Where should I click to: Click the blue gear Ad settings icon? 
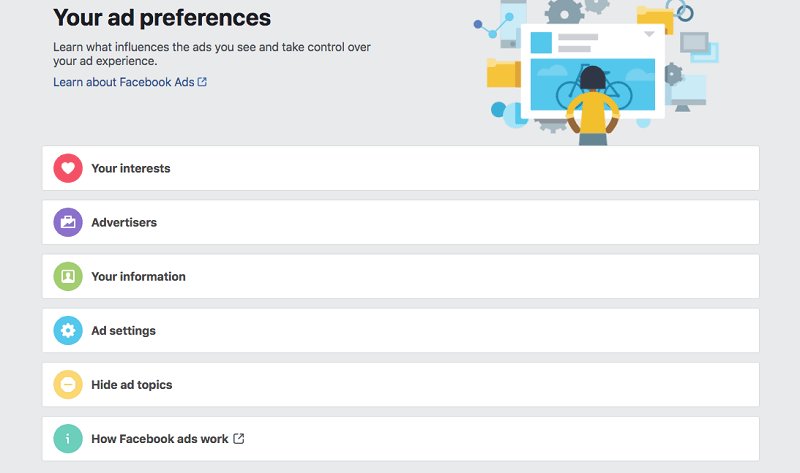[68, 331]
